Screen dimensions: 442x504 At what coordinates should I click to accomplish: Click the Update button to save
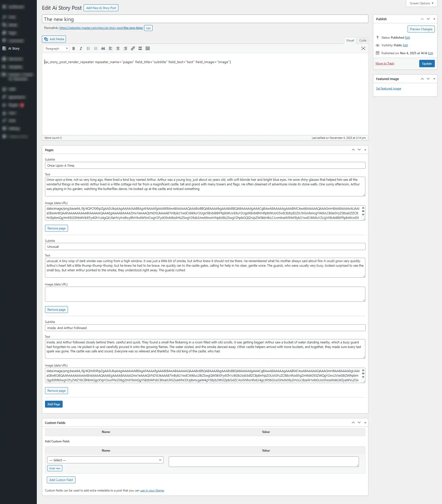[427, 63]
